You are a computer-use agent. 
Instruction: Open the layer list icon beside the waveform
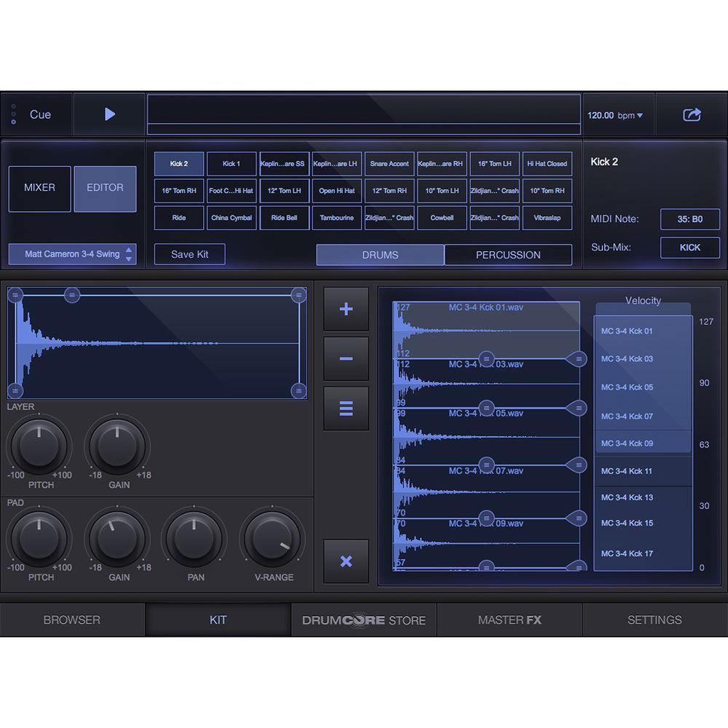coord(346,408)
